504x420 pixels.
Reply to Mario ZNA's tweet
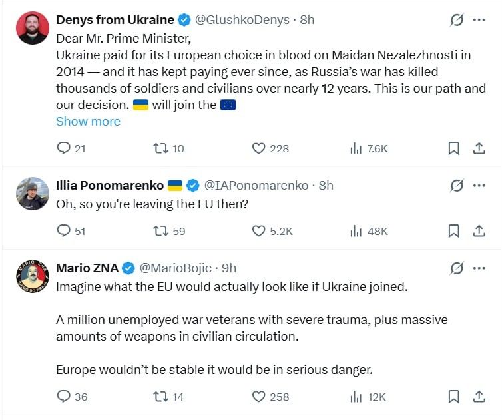coord(64,397)
